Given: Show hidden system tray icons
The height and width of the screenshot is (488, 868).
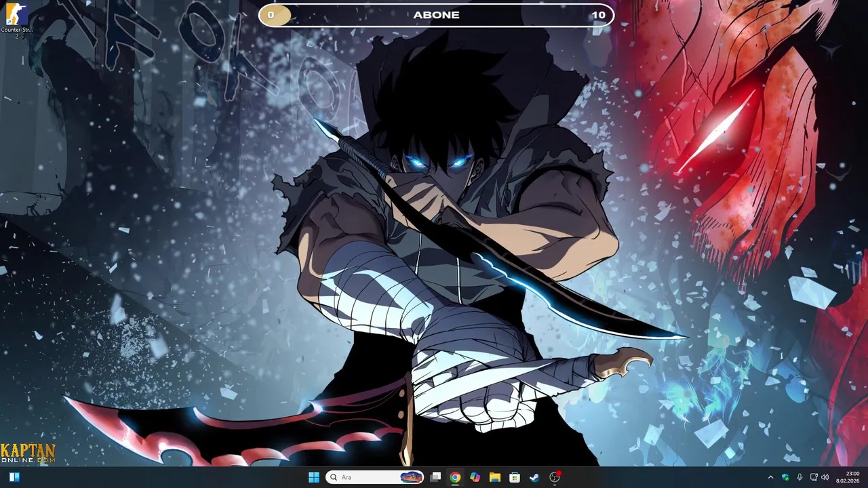Looking at the screenshot, I should [x=770, y=477].
